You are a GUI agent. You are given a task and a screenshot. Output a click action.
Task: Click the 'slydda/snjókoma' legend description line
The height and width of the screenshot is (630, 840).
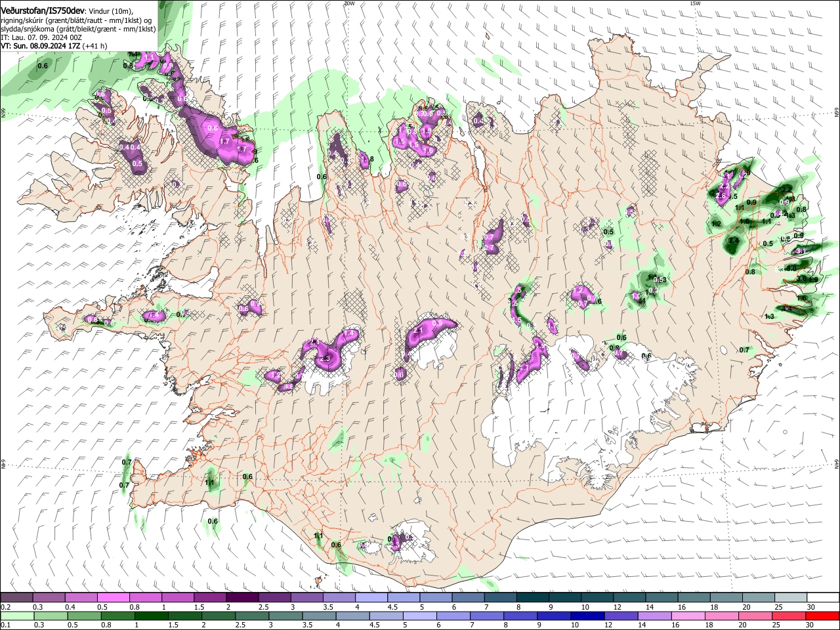pyautogui.click(x=78, y=30)
